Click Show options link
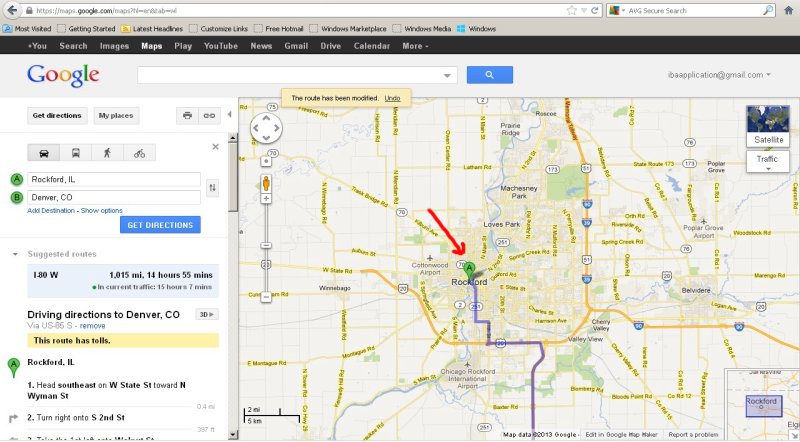This screenshot has height=442, width=800. [102, 210]
